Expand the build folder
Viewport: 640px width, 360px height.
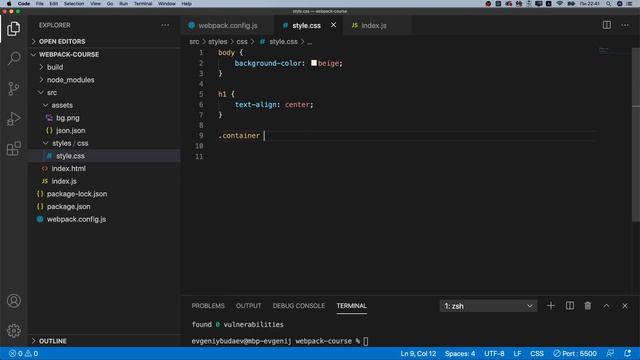pyautogui.click(x=55, y=67)
